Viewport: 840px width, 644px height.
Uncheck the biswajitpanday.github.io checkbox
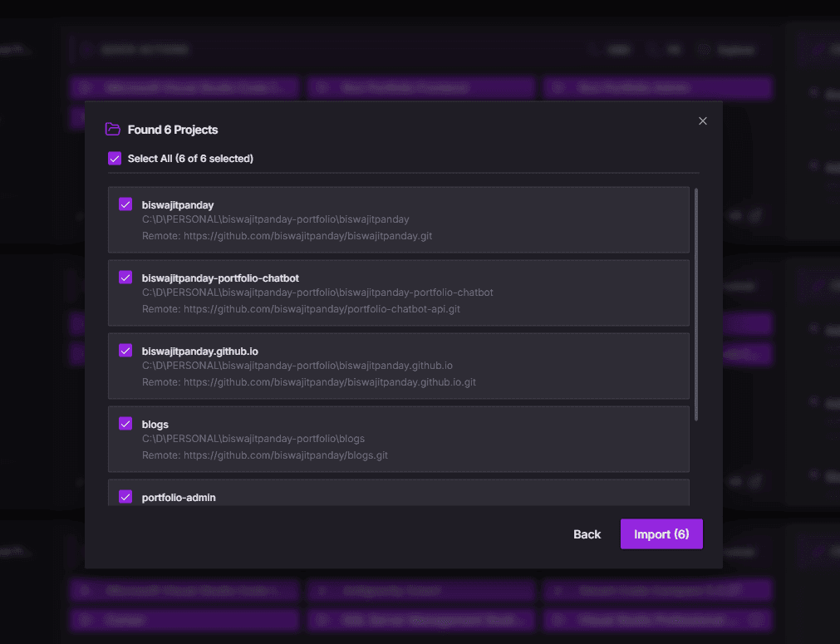pyautogui.click(x=125, y=351)
